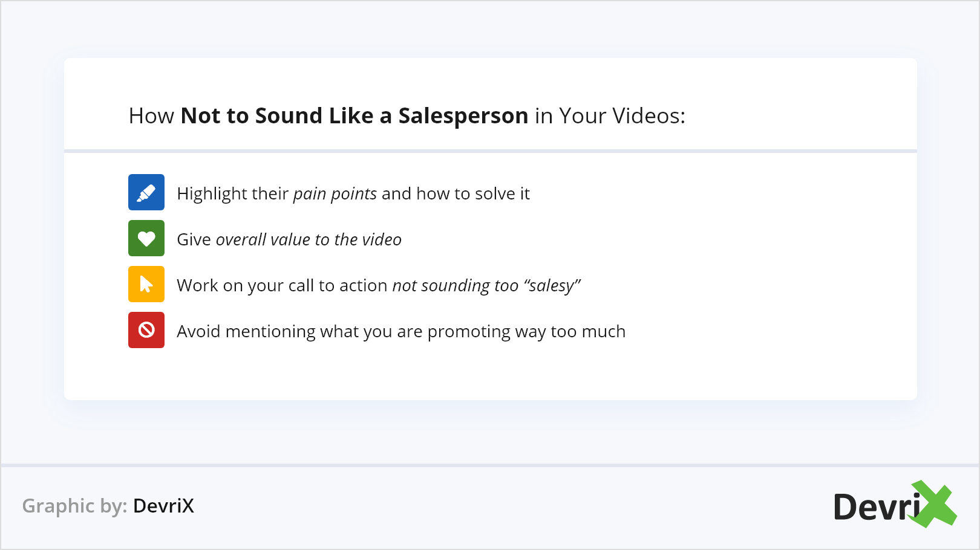The image size is (980, 550).
Task: Click the gray "Graphic by:" label
Action: coord(74,506)
